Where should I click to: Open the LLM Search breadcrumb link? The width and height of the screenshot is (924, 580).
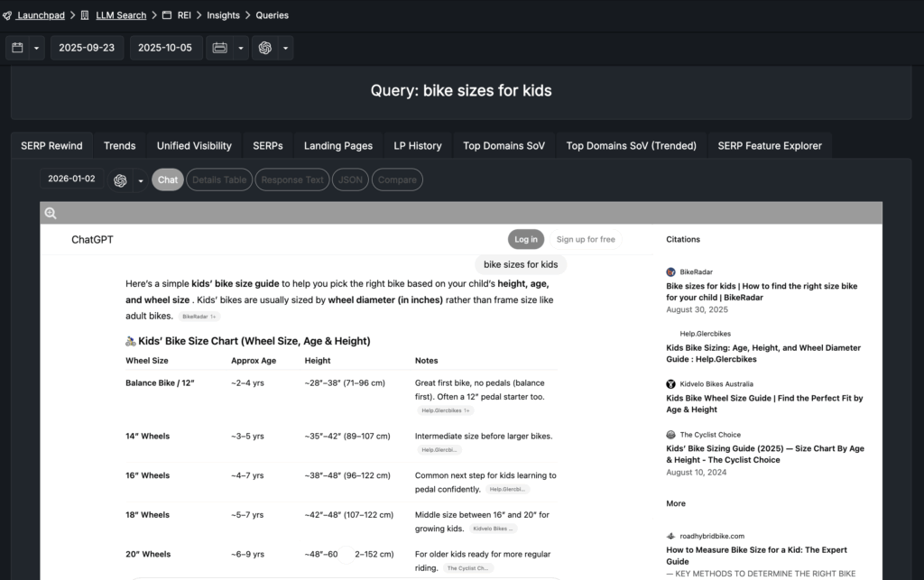tap(119, 15)
